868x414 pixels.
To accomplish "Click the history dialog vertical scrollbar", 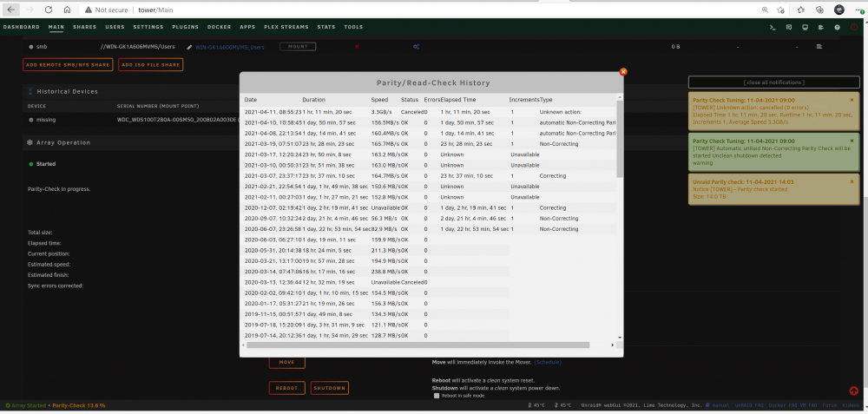I will 620,139.
